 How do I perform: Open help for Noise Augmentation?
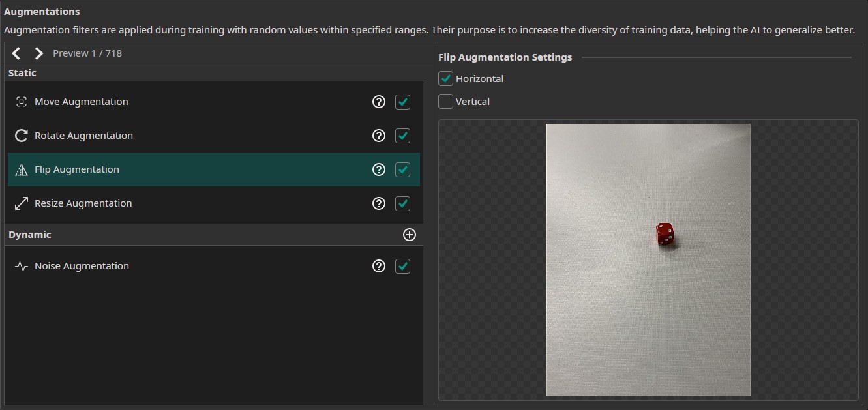(x=378, y=266)
